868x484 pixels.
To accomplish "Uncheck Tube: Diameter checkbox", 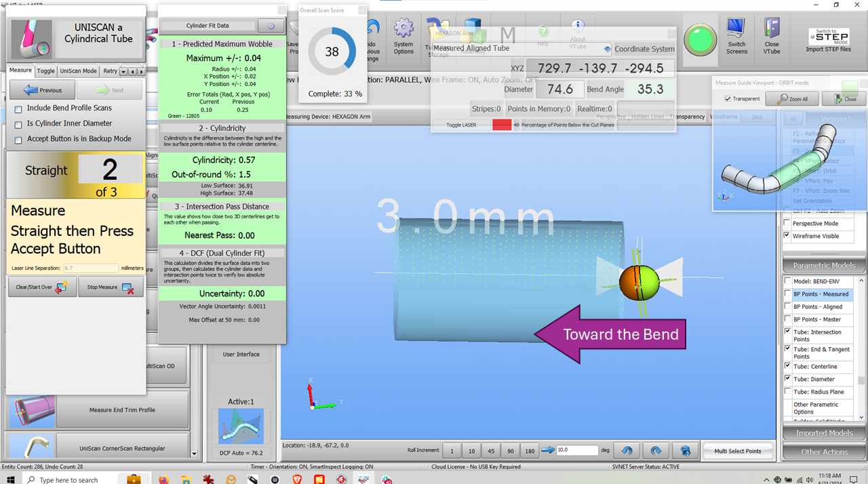I will 787,379.
